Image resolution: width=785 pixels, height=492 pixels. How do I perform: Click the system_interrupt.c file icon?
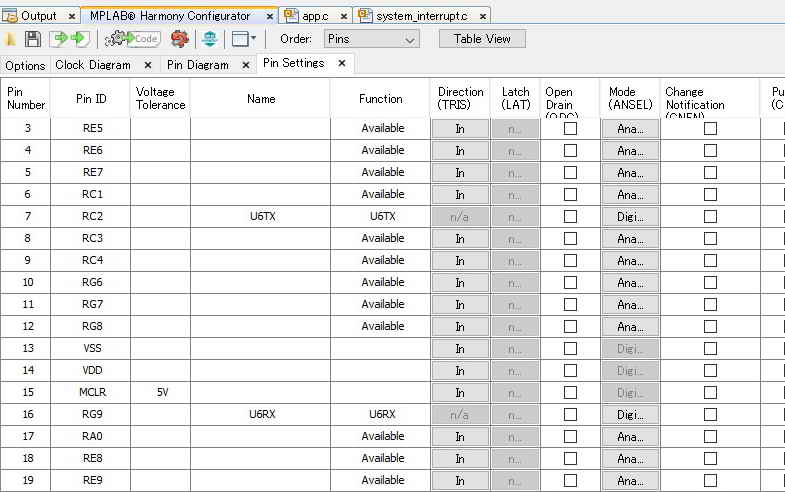click(365, 16)
